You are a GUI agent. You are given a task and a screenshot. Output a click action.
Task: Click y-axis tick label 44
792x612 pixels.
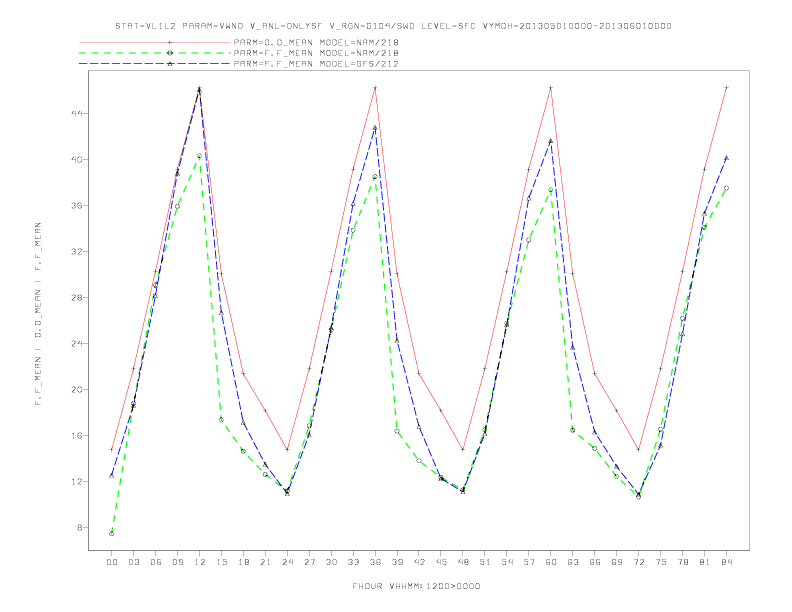click(76, 114)
